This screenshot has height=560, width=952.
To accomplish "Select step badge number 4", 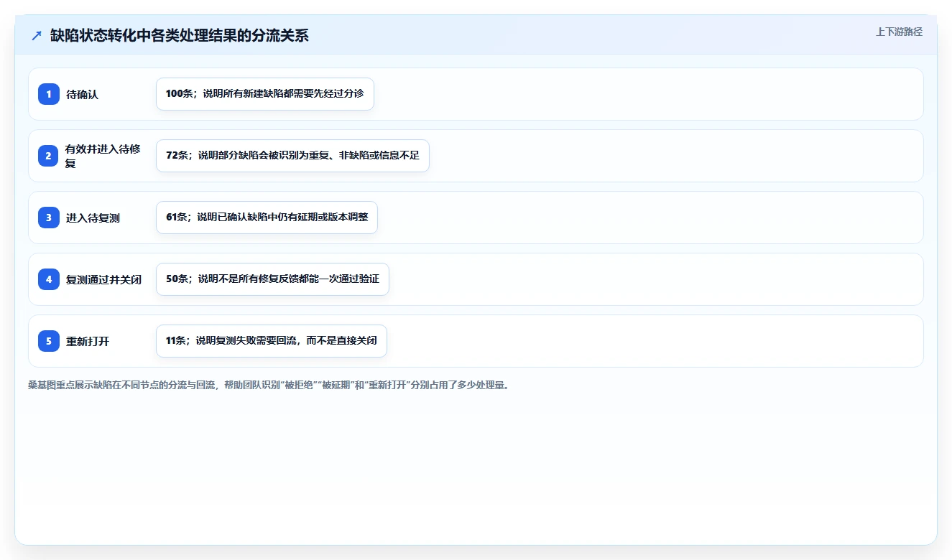I will click(x=49, y=279).
